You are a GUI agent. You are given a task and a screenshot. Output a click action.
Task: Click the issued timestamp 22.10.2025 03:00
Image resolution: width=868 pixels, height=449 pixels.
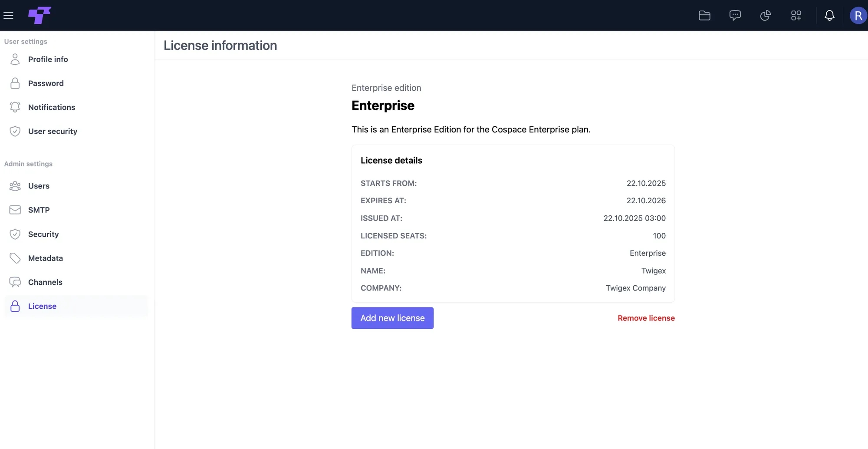[x=635, y=218]
